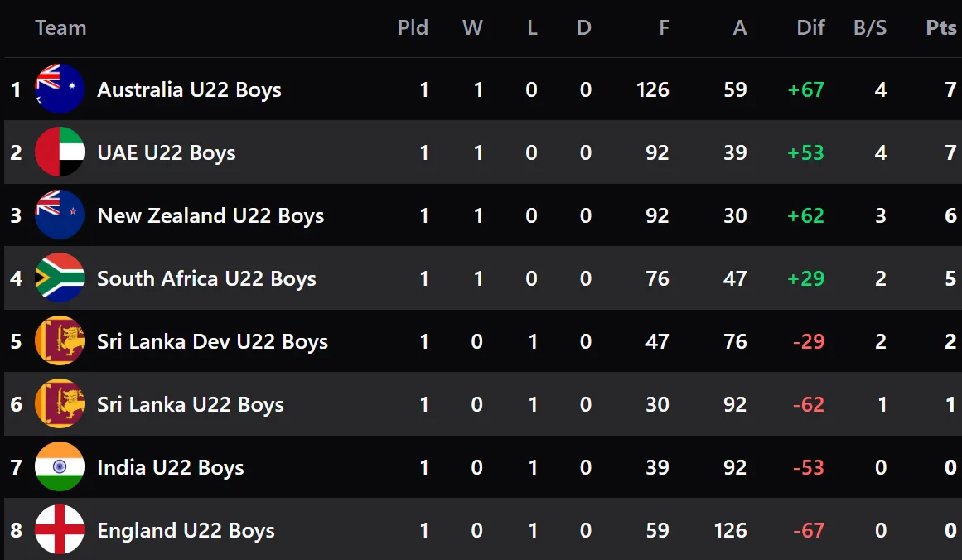Click the Sri Lanka Dev team flag

[x=60, y=341]
